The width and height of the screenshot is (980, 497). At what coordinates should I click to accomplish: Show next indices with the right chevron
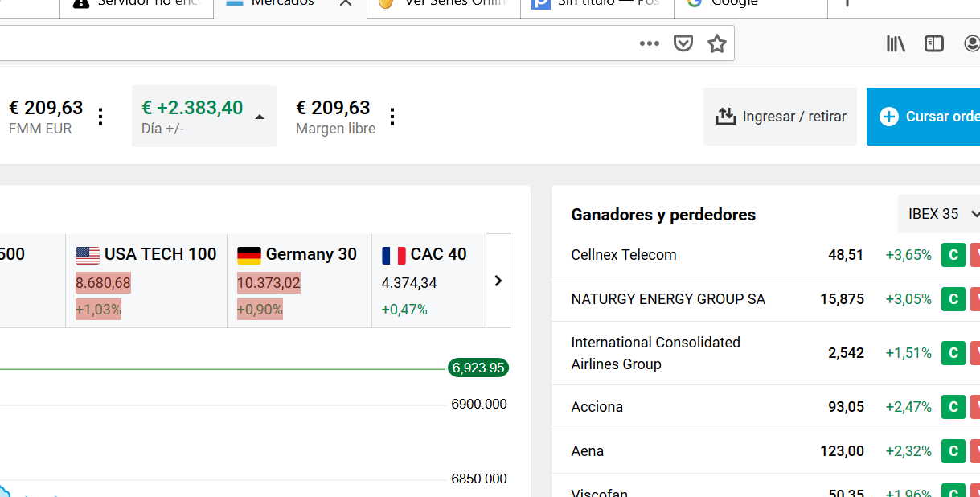(x=498, y=281)
